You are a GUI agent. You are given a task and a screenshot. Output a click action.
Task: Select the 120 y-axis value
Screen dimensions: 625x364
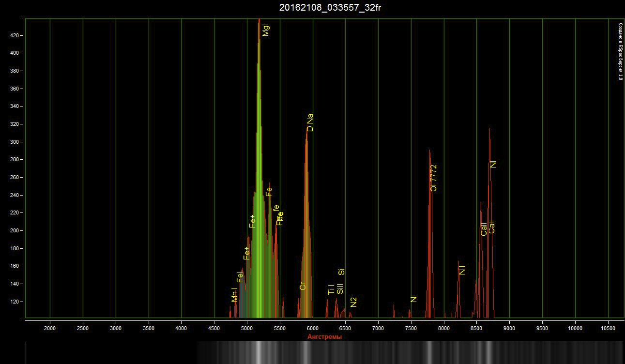(14, 302)
